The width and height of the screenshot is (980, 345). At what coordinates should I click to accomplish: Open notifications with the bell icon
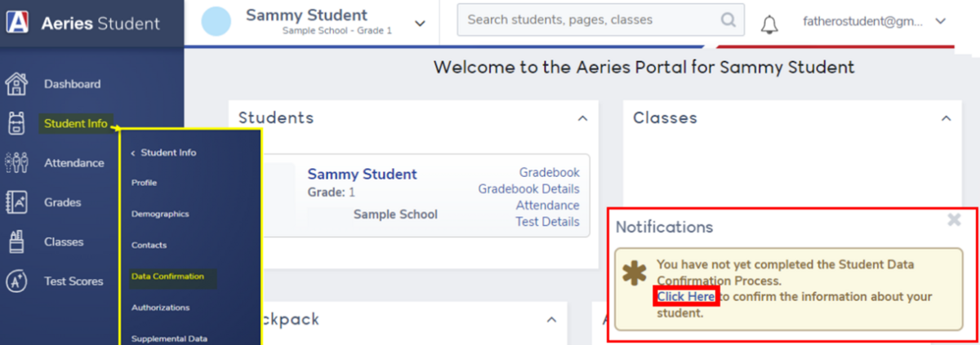pos(768,24)
